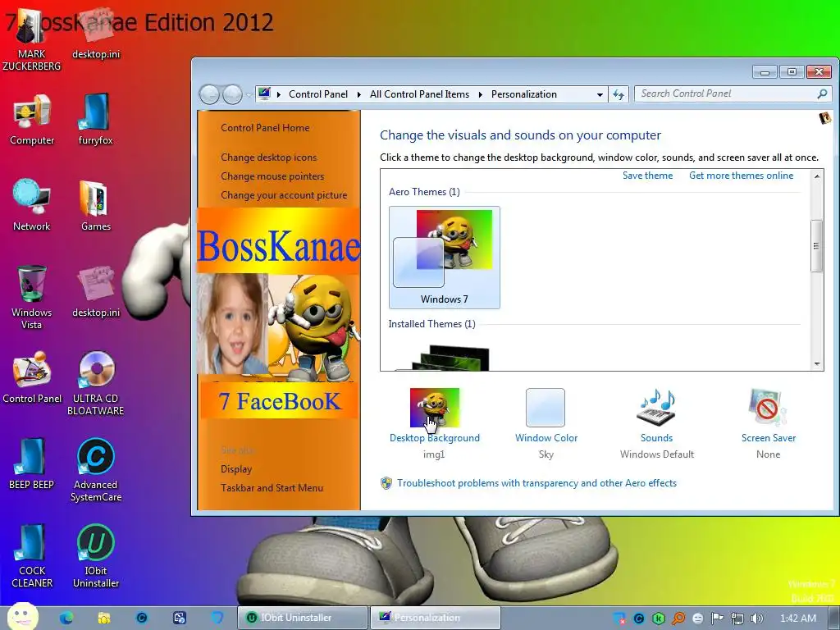This screenshot has width=840, height=630.
Task: Click the network tray icon
Action: 737,619
